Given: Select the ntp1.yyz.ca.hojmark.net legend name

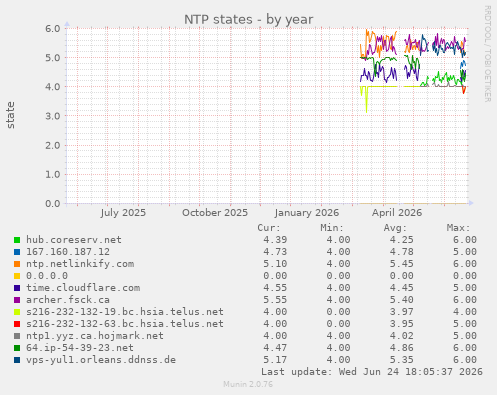Looking at the screenshot, I should (x=95, y=336).
